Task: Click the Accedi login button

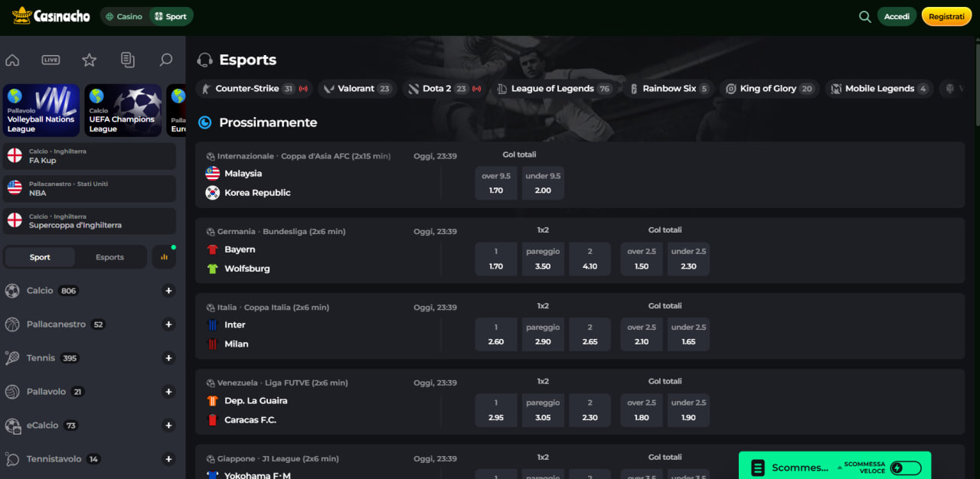Action: pos(897,16)
